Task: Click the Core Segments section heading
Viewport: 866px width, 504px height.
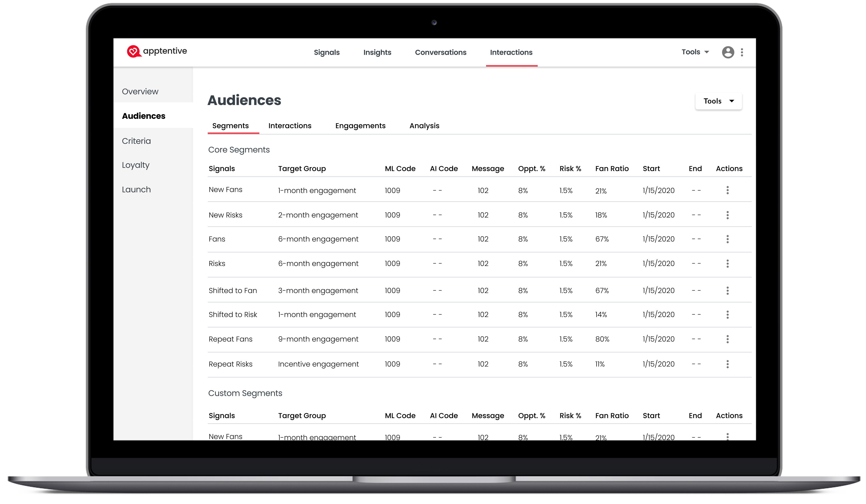Action: (x=239, y=150)
